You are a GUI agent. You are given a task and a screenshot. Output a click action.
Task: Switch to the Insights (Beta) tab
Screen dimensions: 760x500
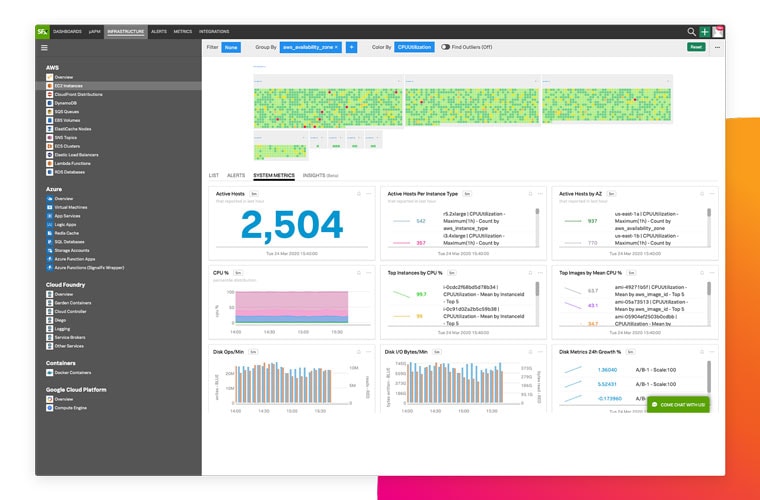pos(320,175)
